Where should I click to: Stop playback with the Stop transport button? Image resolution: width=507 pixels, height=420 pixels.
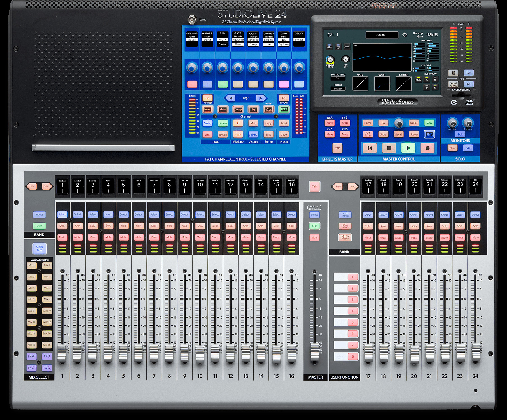coord(389,148)
